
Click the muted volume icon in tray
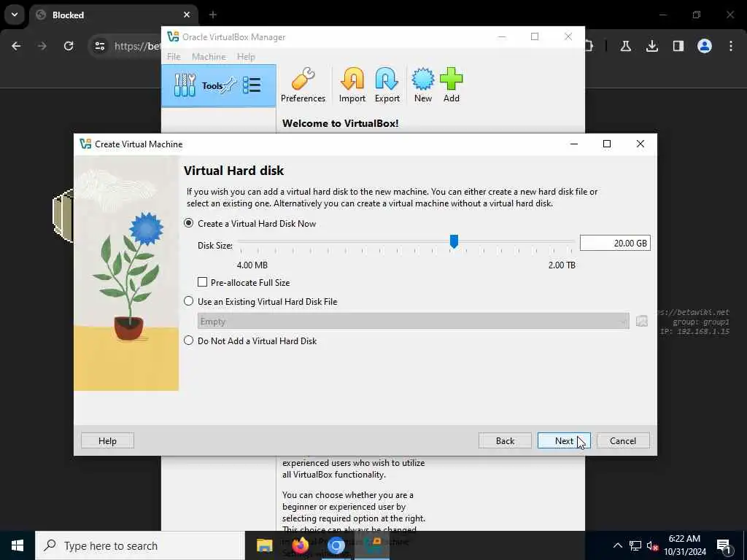[652, 545]
